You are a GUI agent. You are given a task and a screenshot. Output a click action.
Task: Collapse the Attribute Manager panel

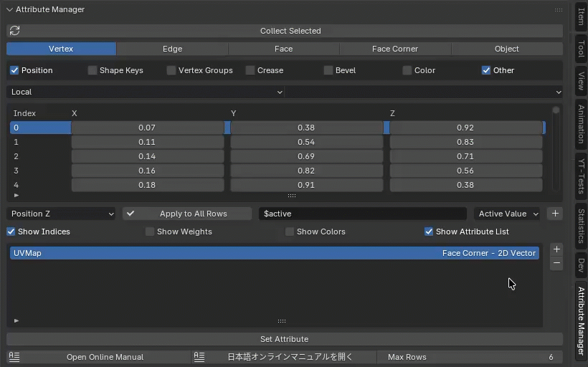point(10,10)
